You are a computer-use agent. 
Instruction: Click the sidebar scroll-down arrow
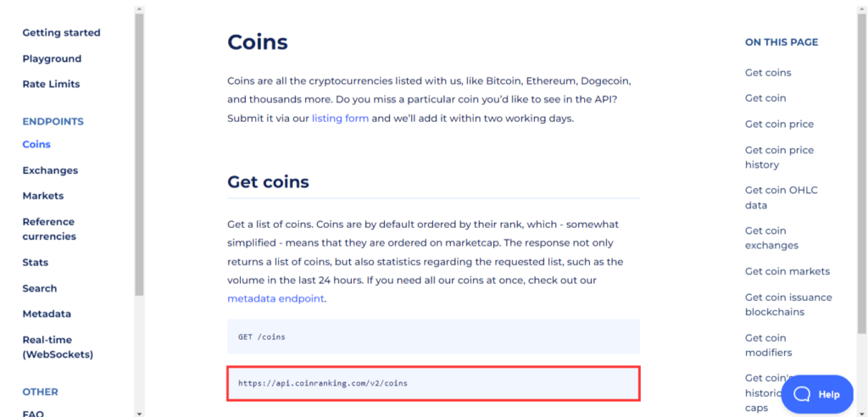tap(139, 413)
